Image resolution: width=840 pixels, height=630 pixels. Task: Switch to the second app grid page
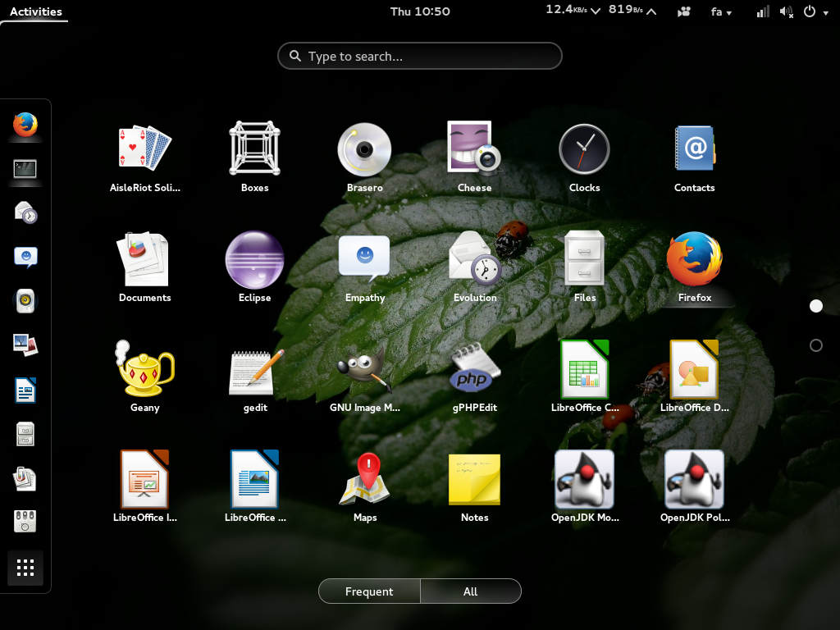pyautogui.click(x=815, y=345)
